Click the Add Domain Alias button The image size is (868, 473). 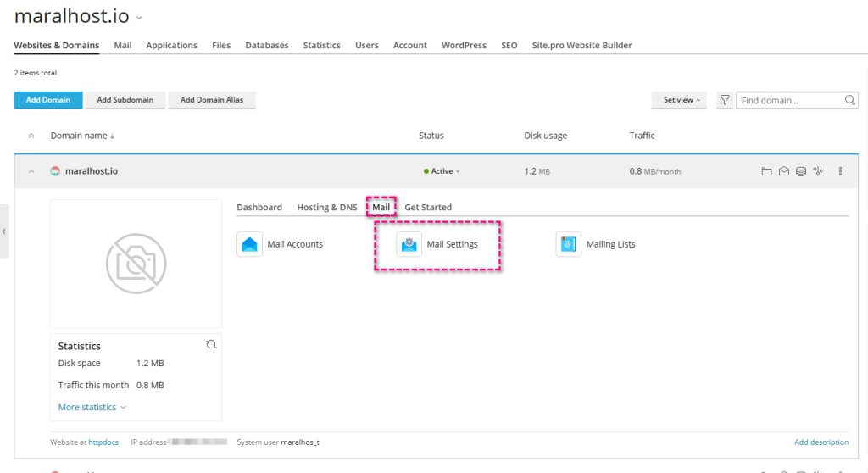point(211,100)
